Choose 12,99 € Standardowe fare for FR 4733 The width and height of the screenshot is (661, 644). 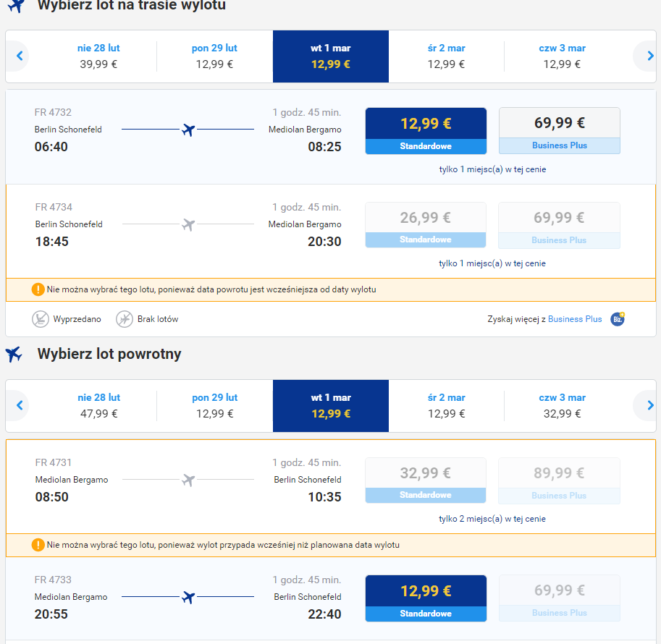(426, 598)
